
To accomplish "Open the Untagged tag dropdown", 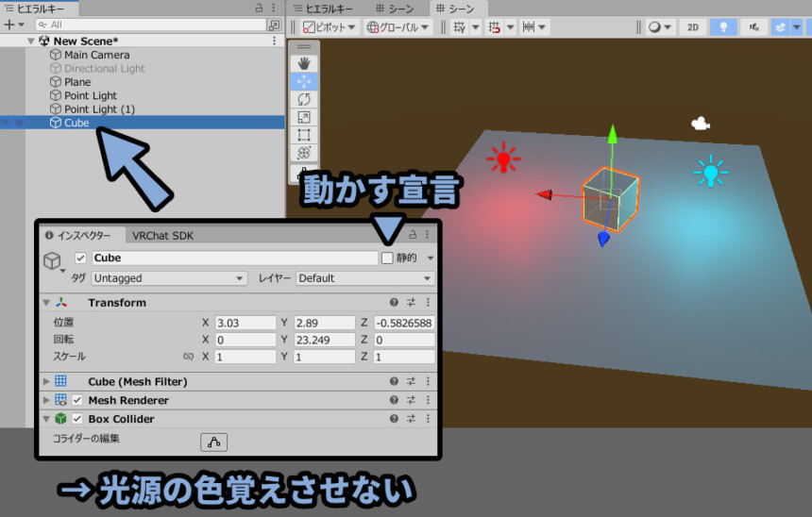I will (x=169, y=278).
